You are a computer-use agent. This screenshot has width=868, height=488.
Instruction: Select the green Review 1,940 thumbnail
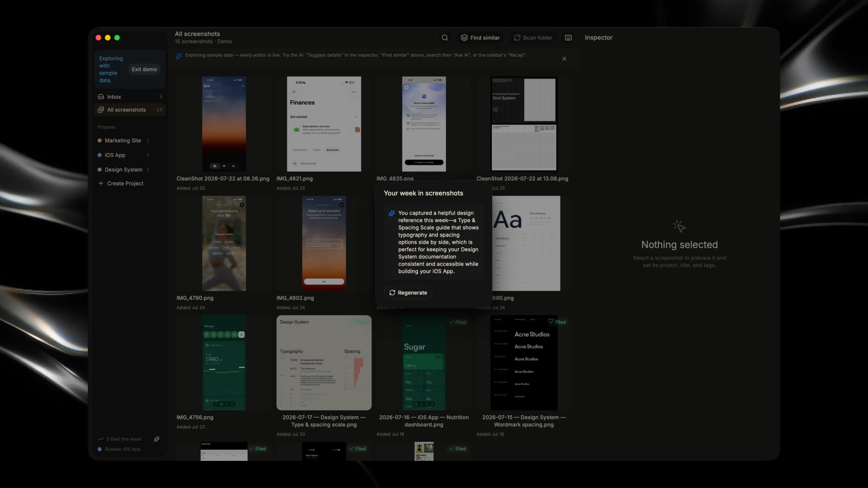point(224,363)
